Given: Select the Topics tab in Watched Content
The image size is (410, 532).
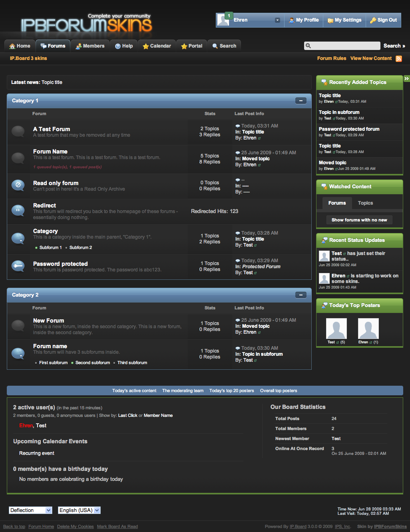Looking at the screenshot, I should (365, 203).
